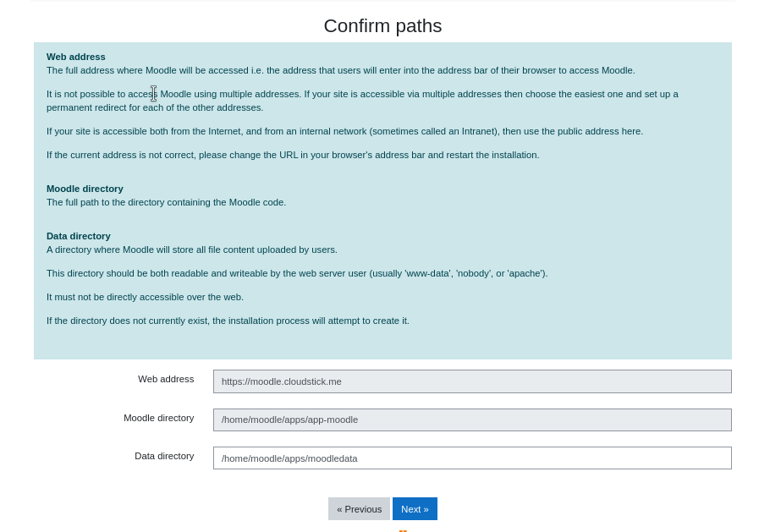Click the sentence mentioning 'www-data' web server user
Screen dimensions: 770x532
click(297, 273)
